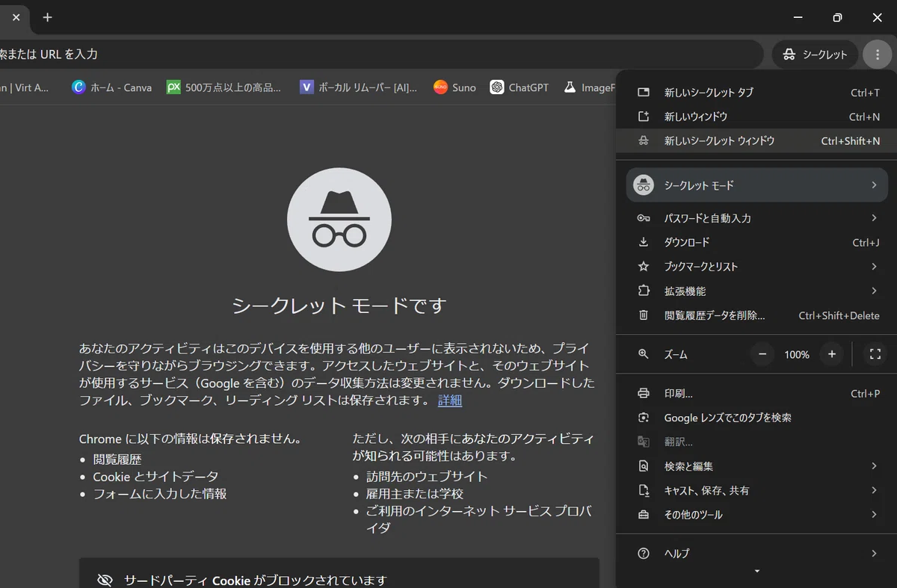Open 検索と編集 submenu
The image size is (897, 588).
coord(756,466)
